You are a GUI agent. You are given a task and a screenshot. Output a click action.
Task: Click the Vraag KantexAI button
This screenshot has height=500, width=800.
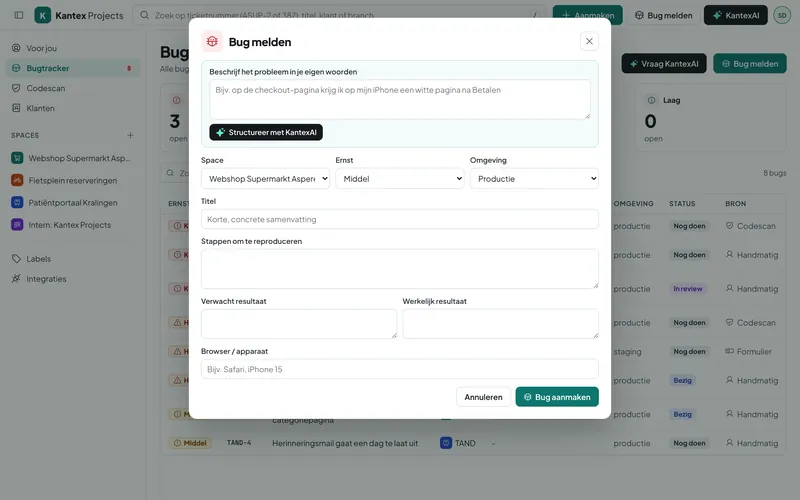pyautogui.click(x=664, y=64)
